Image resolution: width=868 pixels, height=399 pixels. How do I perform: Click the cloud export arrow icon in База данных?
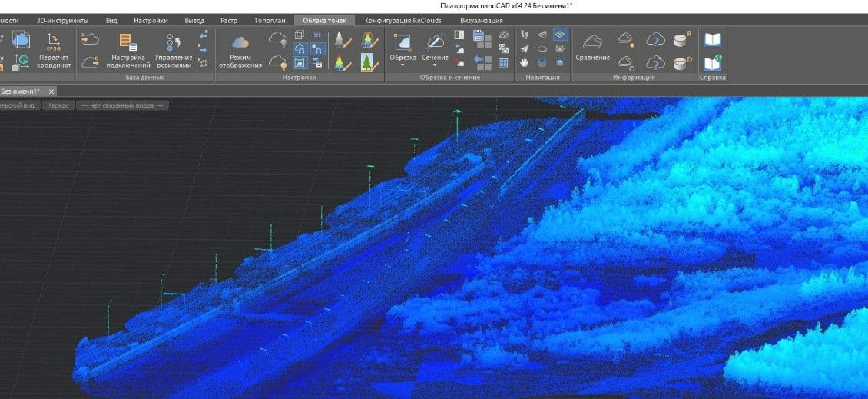pyautogui.click(x=90, y=62)
